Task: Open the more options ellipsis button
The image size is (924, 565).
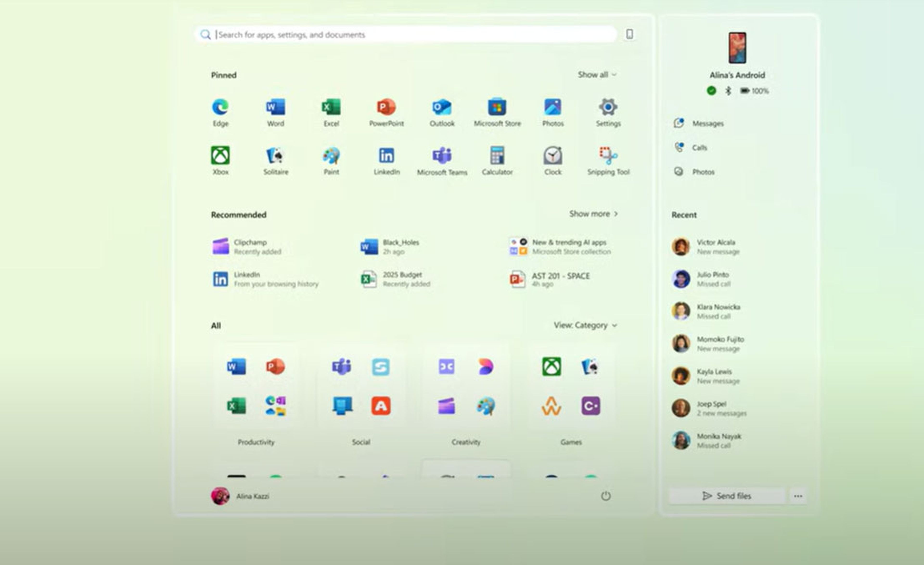Action: (798, 496)
